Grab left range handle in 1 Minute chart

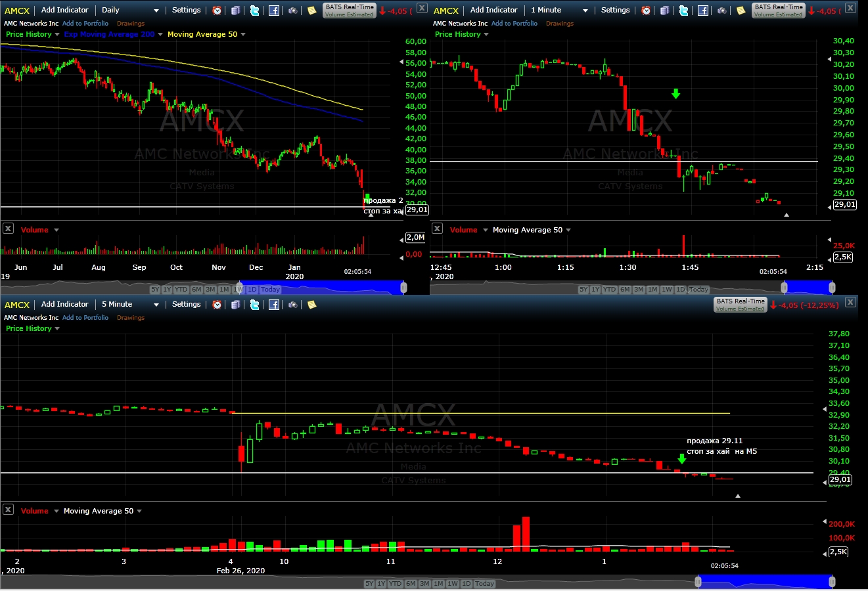[x=784, y=288]
